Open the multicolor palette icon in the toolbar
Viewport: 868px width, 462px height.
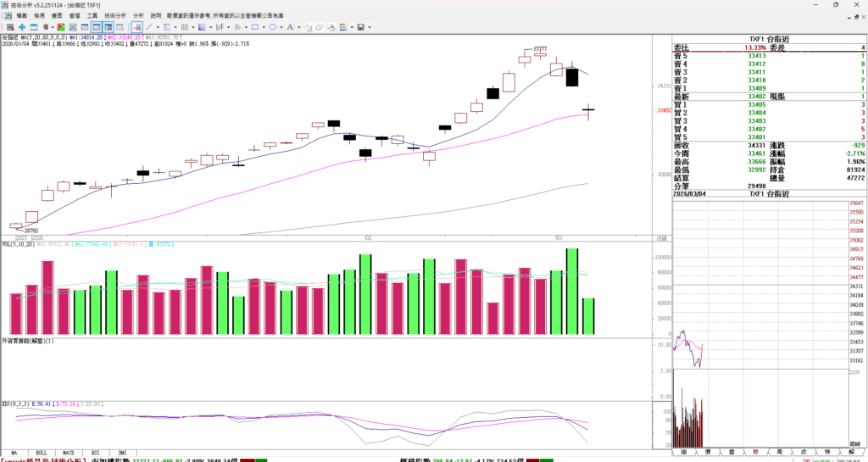[x=343, y=27]
